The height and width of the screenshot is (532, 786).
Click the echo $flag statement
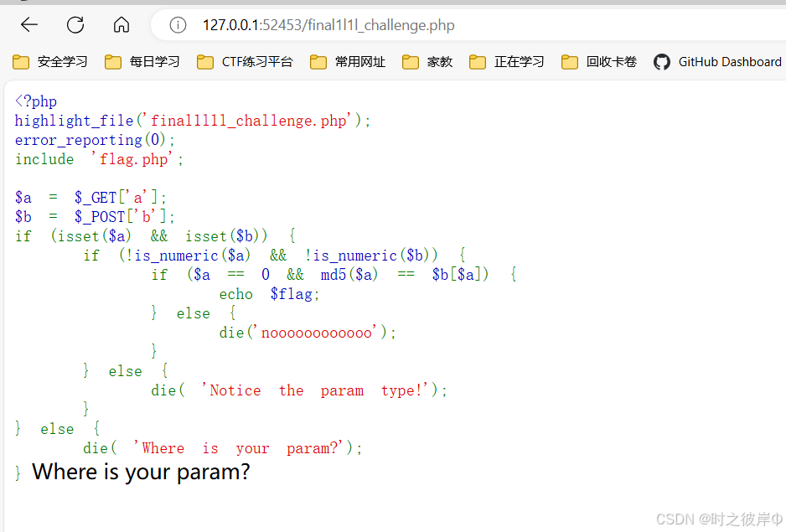click(x=269, y=294)
